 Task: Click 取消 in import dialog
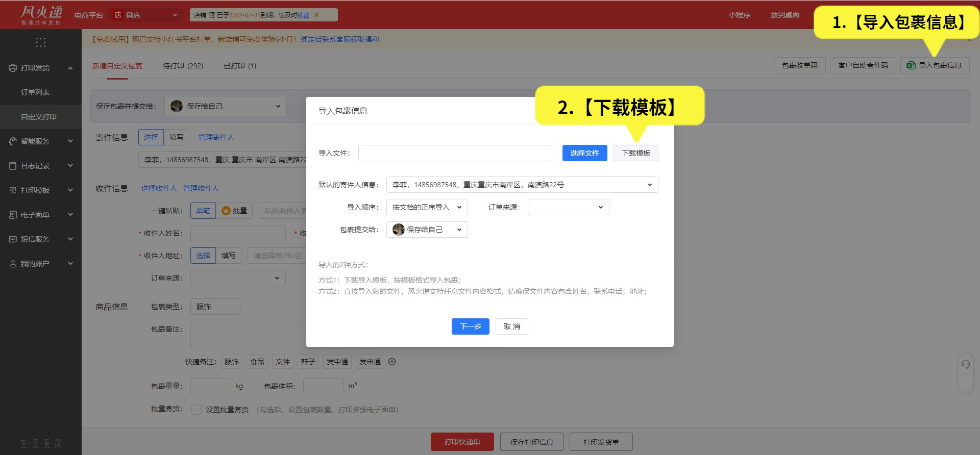pos(512,326)
